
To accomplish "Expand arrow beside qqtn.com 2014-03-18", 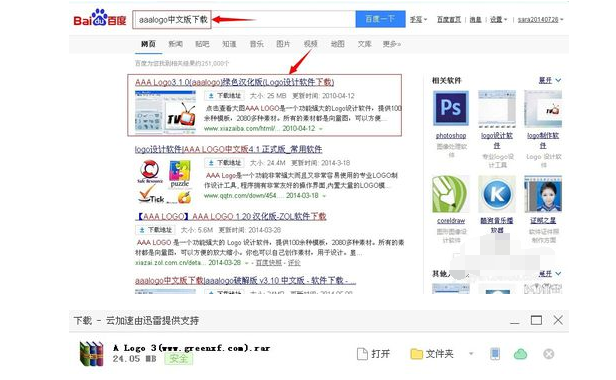I will click(x=324, y=196).
